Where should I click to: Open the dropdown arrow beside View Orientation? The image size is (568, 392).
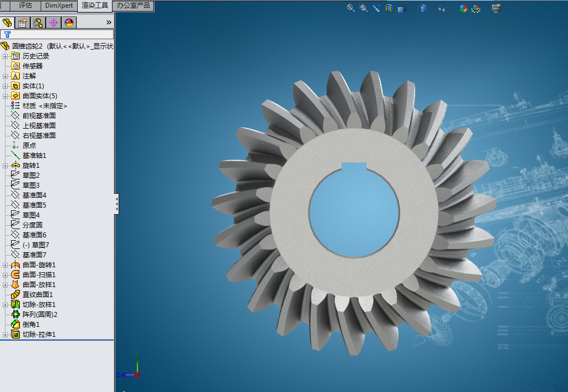tap(412, 9)
